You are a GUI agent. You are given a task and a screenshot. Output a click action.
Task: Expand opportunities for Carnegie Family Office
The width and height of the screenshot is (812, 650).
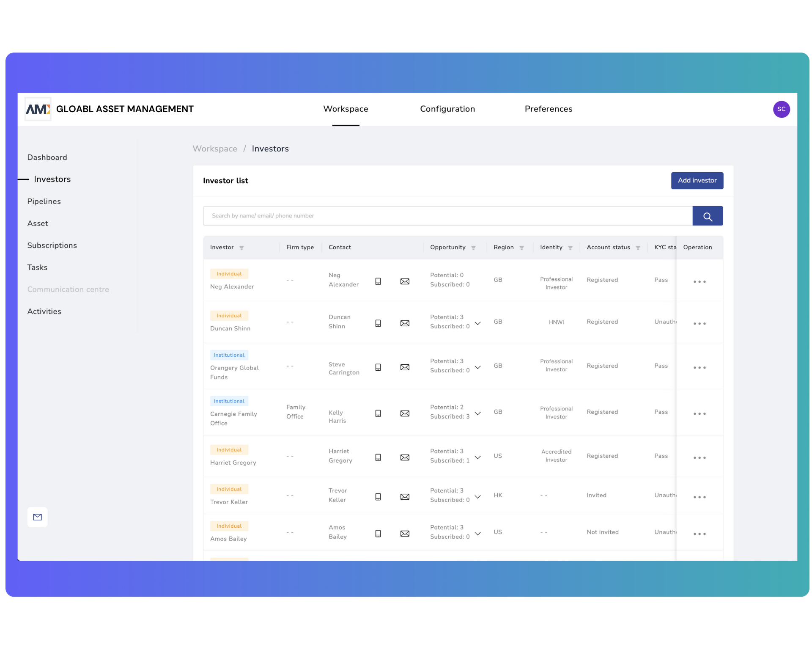click(477, 413)
